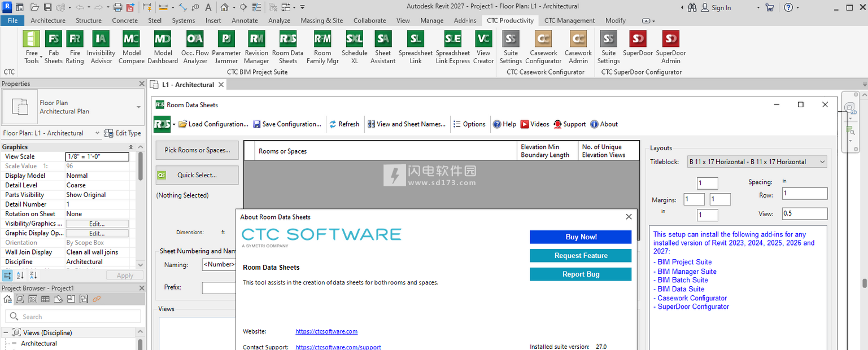This screenshot has width=868, height=350.
Task: Launch Occ. Flow Analyzer
Action: (x=195, y=47)
